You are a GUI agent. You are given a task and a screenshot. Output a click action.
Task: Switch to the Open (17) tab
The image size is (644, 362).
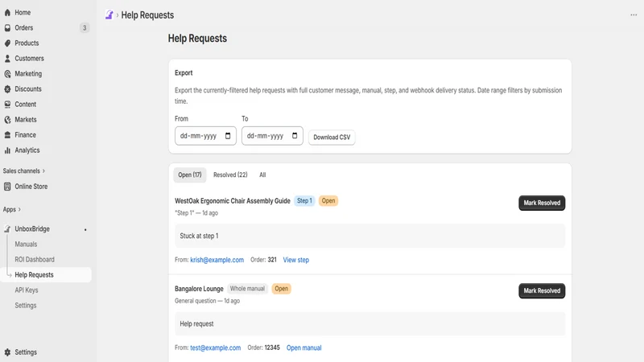coord(190,175)
